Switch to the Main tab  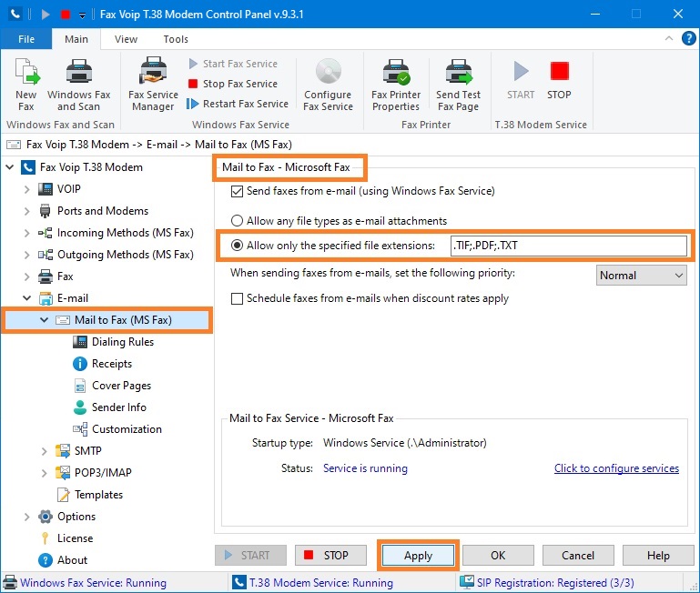coord(76,39)
